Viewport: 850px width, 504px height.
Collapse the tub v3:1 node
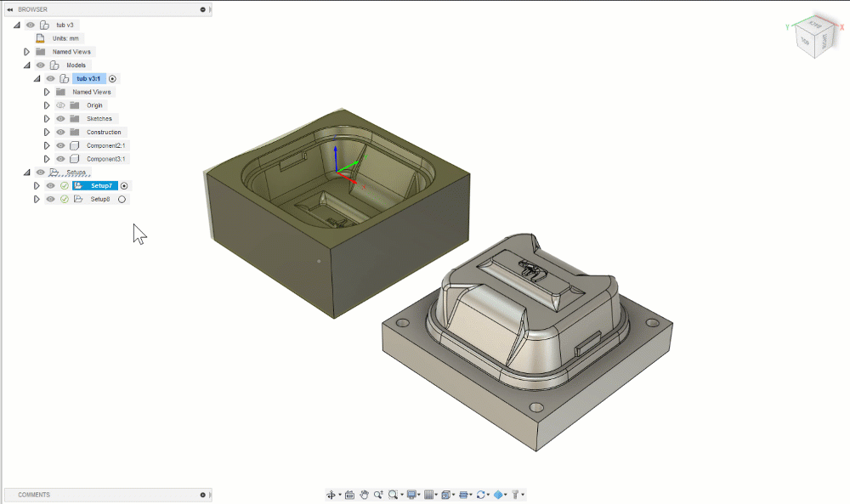click(x=37, y=78)
